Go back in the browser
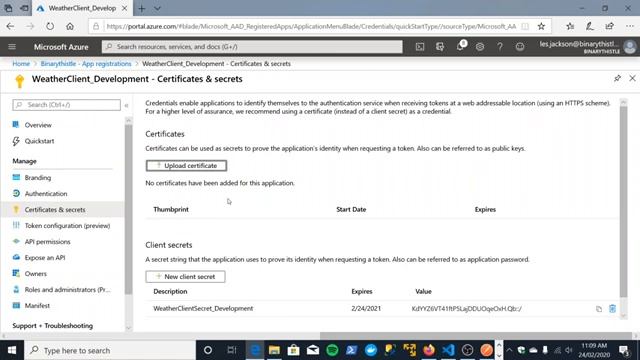 (x=10, y=26)
